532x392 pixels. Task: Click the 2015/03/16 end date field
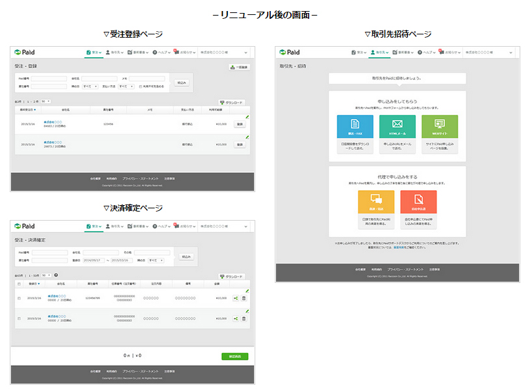121,260
